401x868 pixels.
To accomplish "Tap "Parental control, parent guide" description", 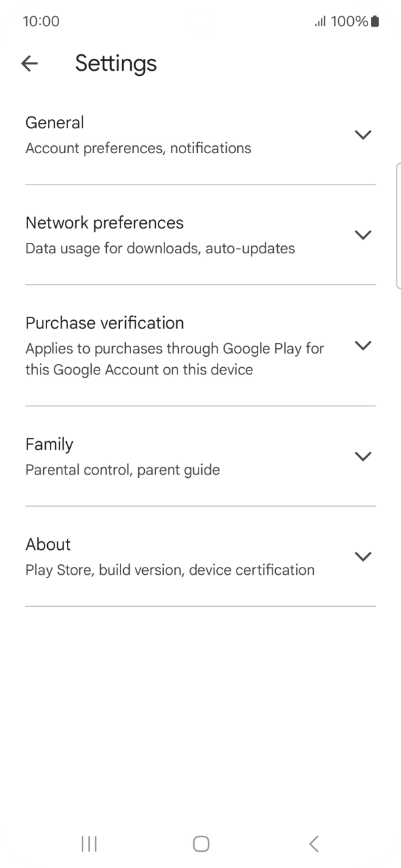I will [123, 470].
